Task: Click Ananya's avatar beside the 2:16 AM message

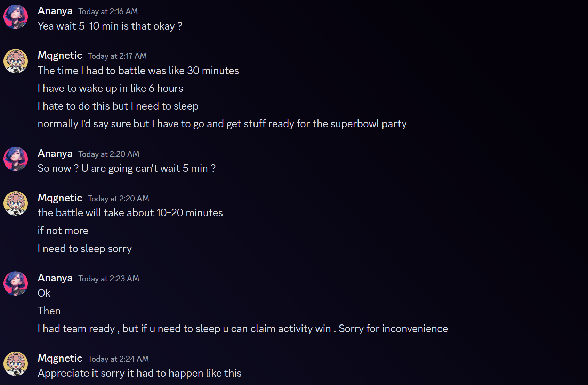Action: tap(16, 17)
